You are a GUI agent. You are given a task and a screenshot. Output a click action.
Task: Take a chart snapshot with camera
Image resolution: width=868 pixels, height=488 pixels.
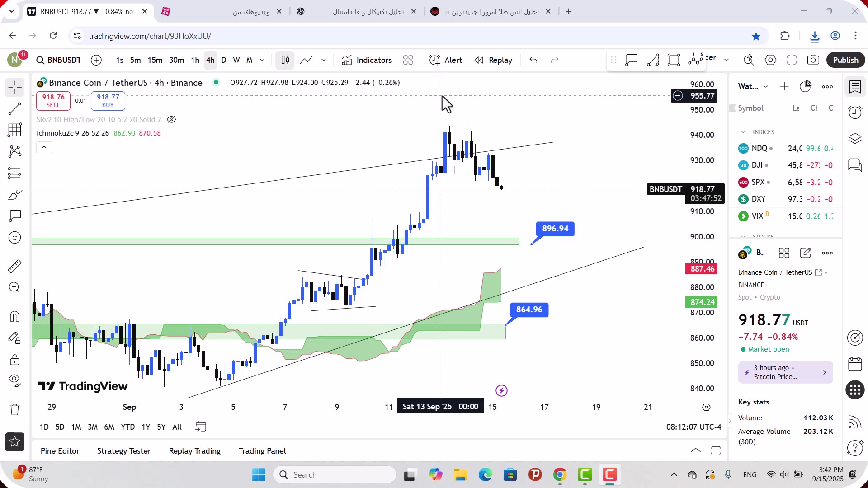[813, 60]
